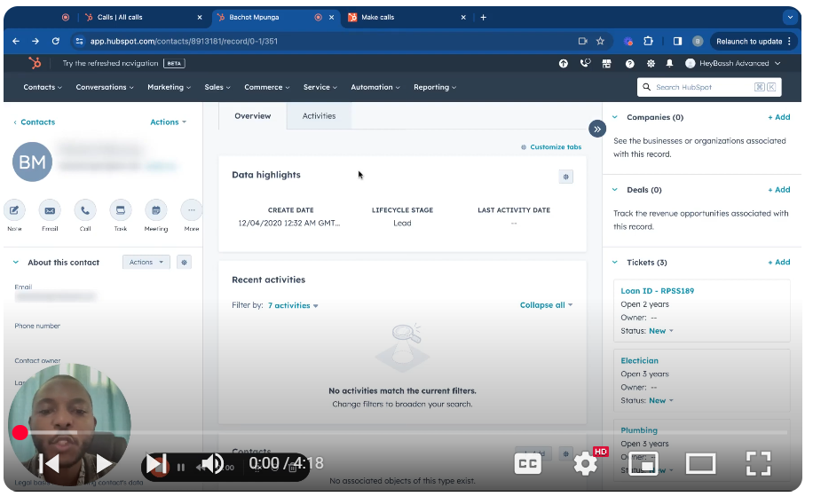Open the Reporting navigation menu
This screenshot has height=504, width=813.
(435, 87)
